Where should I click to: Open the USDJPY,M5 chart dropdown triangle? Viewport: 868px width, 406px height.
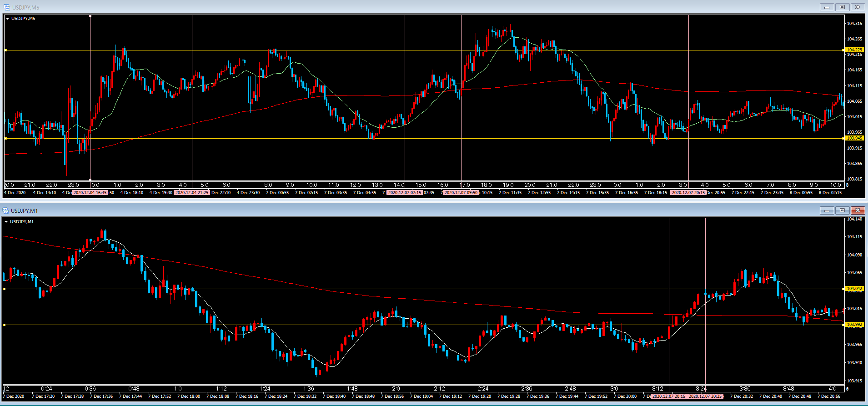pyautogui.click(x=8, y=19)
